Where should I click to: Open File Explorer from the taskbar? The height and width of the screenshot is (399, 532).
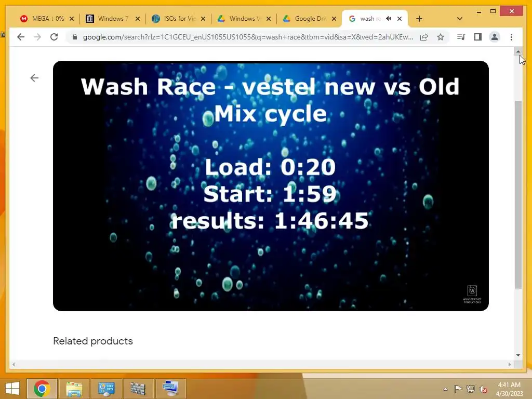point(74,389)
